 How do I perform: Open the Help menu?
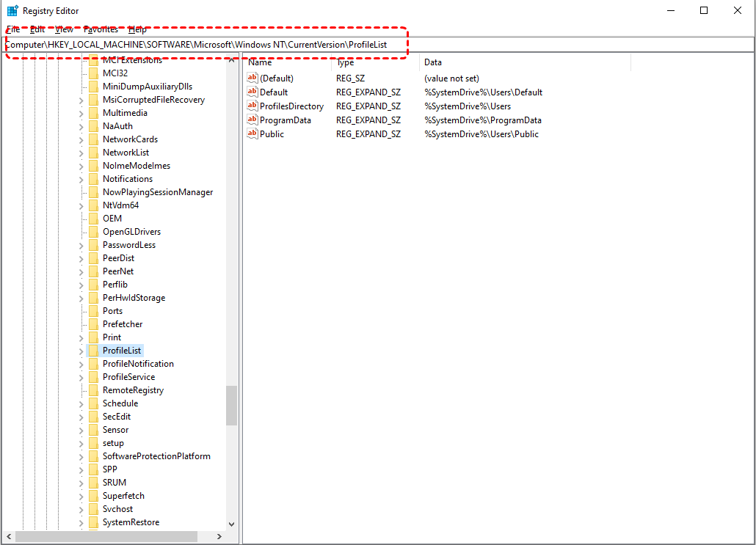coord(137,29)
